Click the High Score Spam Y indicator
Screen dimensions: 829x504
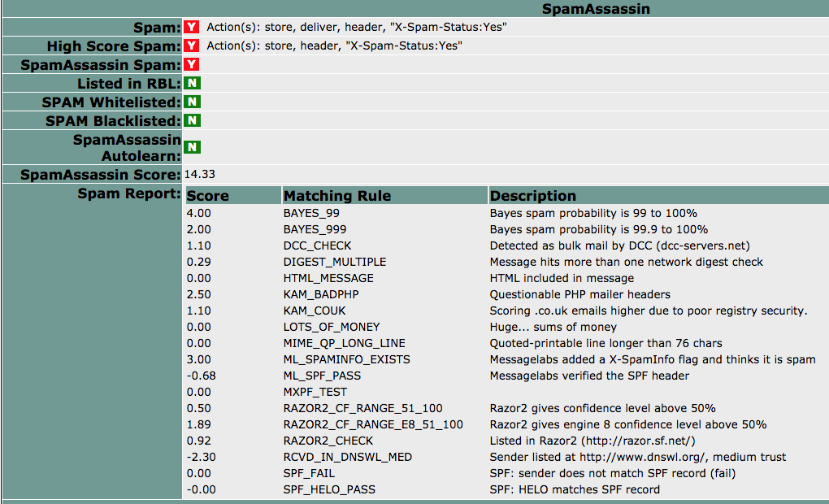[192, 46]
